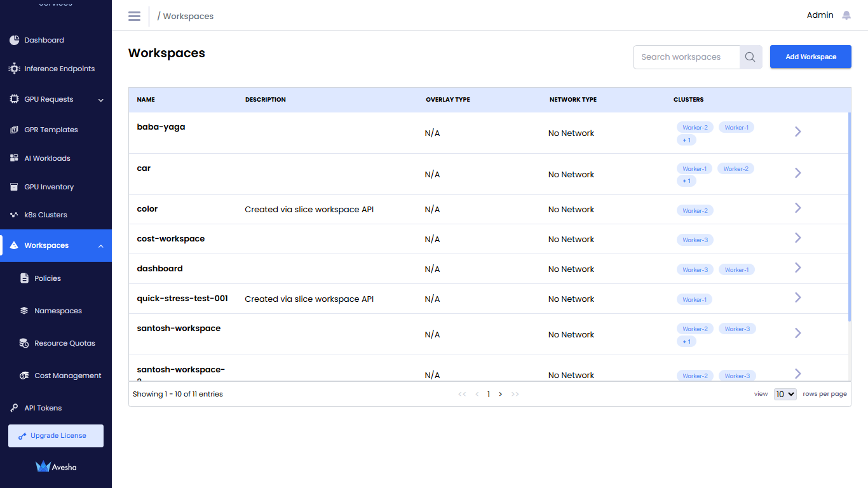Open Policies submenu item
The width and height of the screenshot is (868, 488).
[x=48, y=278]
